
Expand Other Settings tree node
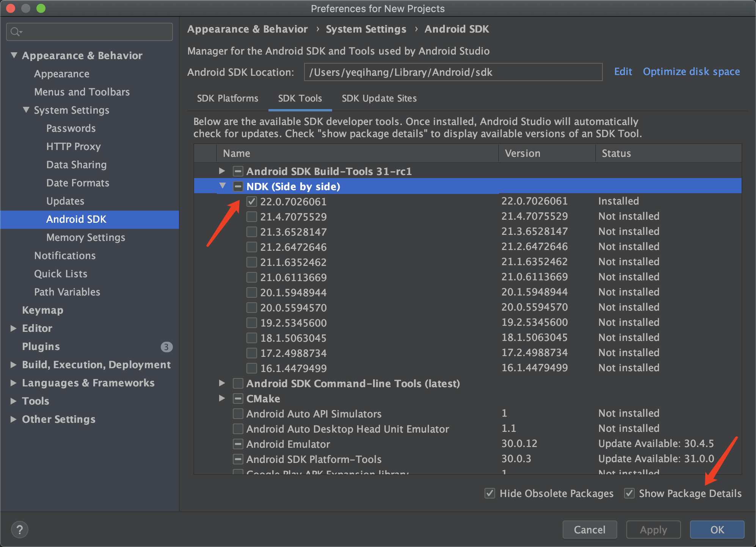pyautogui.click(x=14, y=419)
